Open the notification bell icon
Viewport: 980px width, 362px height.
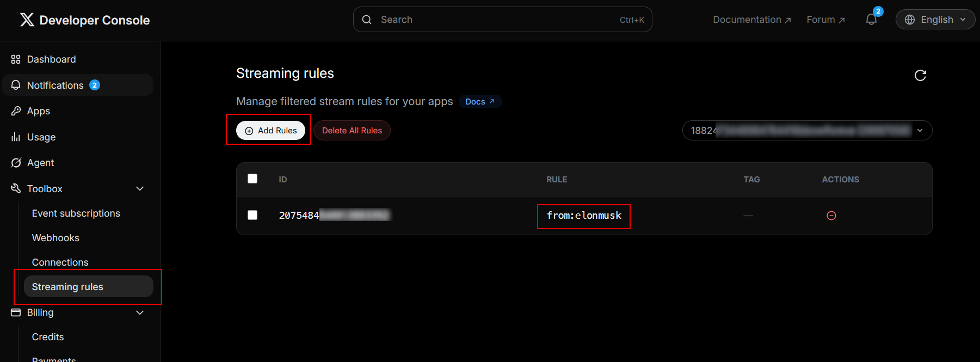(x=871, y=20)
